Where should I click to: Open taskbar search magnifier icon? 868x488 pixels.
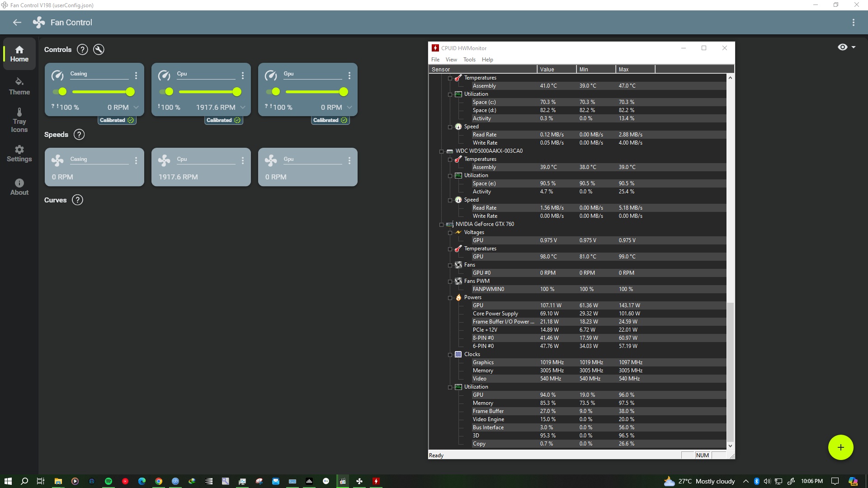click(24, 481)
